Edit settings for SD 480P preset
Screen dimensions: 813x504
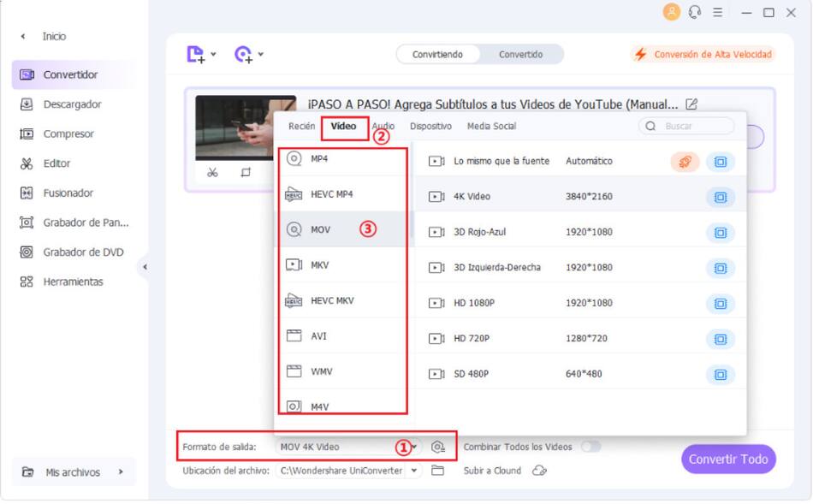[x=721, y=375]
